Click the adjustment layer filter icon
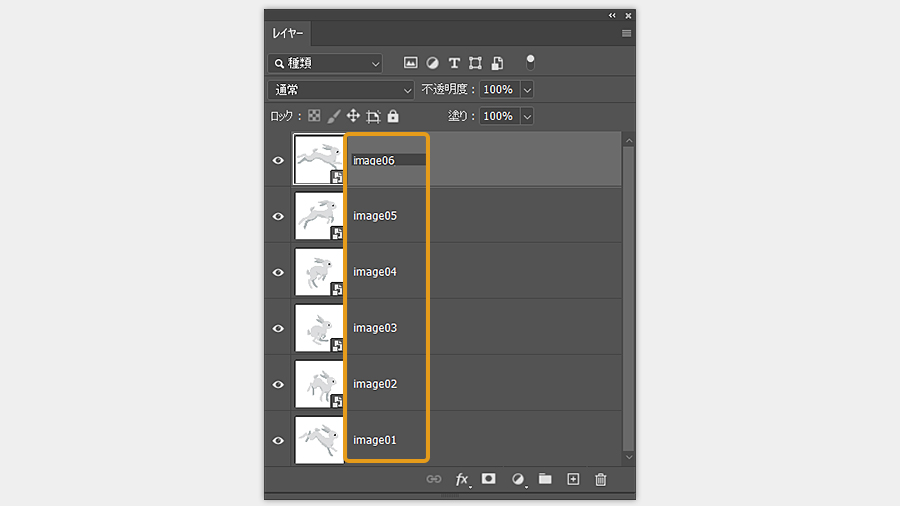This screenshot has height=506, width=900. (x=432, y=63)
